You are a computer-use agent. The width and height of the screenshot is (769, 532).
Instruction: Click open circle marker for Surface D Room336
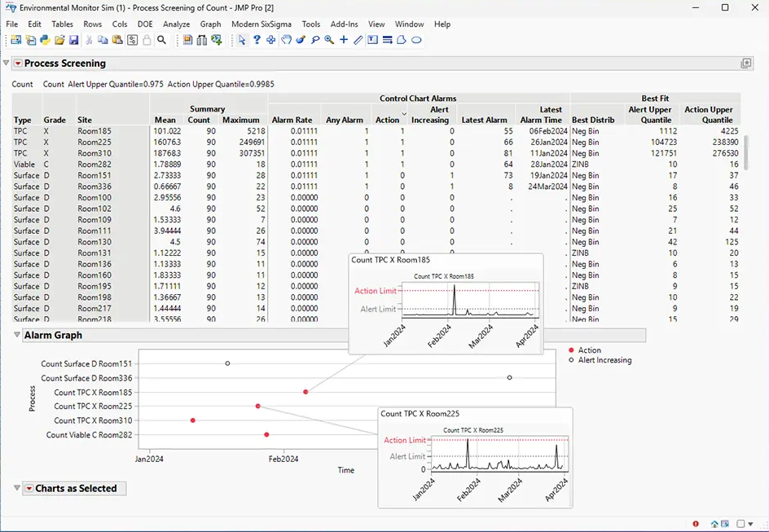pyautogui.click(x=510, y=377)
